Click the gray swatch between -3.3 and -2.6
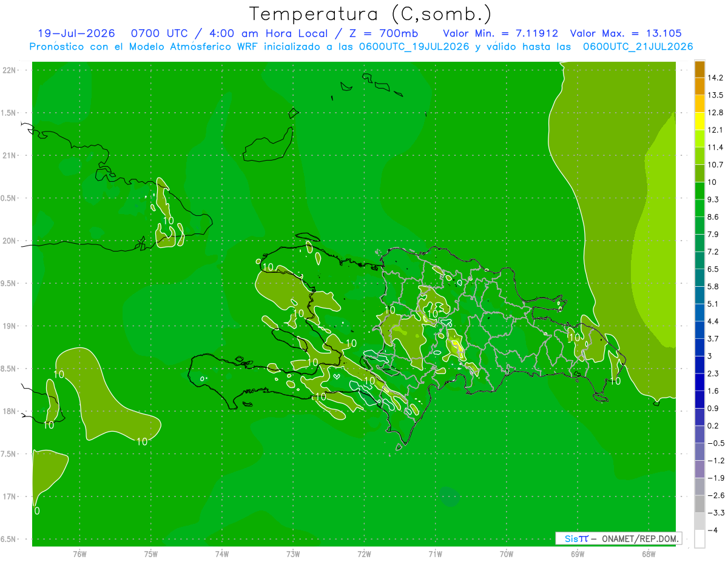The width and height of the screenshot is (728, 562). click(699, 504)
